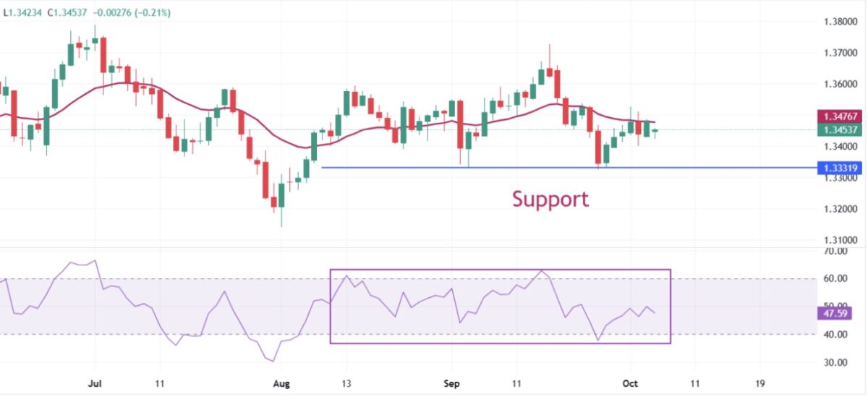Viewport: 868px width, 402px height.
Task: Click the "Support" text annotation
Action: point(550,199)
